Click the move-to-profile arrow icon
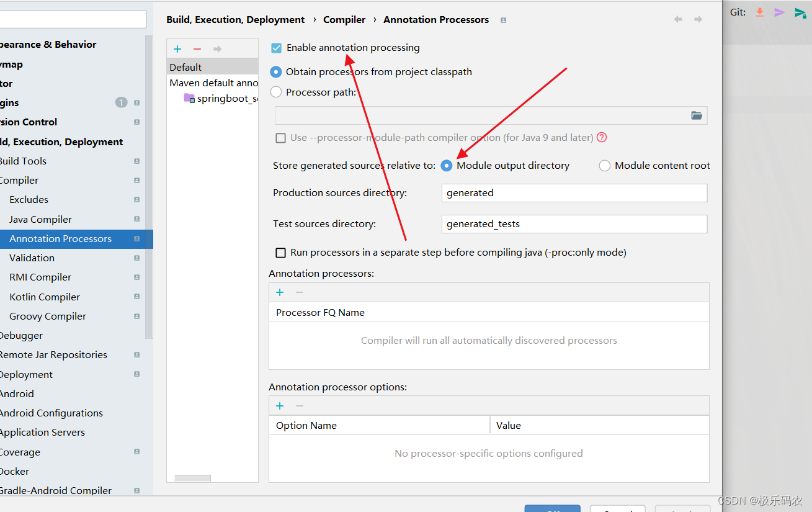Image resolution: width=812 pixels, height=512 pixels. pyautogui.click(x=217, y=49)
